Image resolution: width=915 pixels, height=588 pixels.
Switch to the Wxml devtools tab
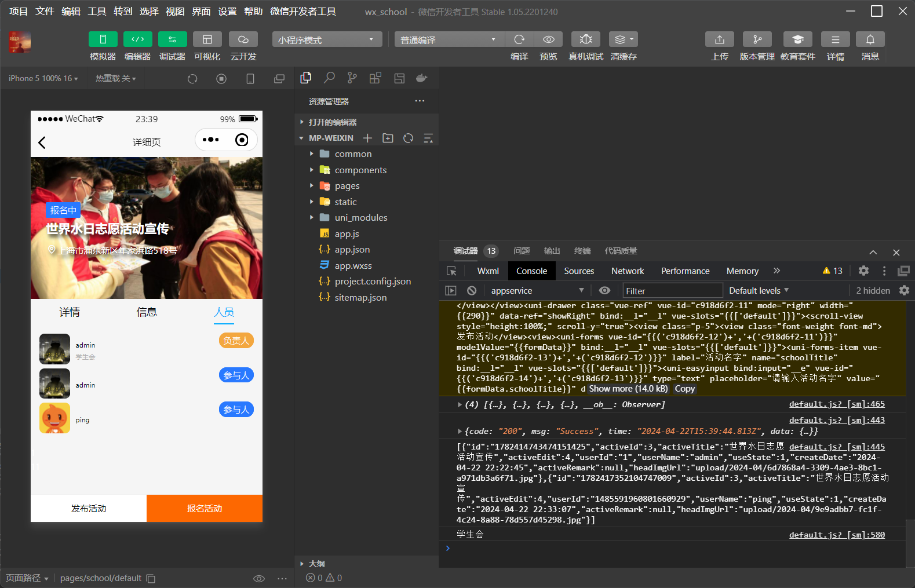pos(488,271)
